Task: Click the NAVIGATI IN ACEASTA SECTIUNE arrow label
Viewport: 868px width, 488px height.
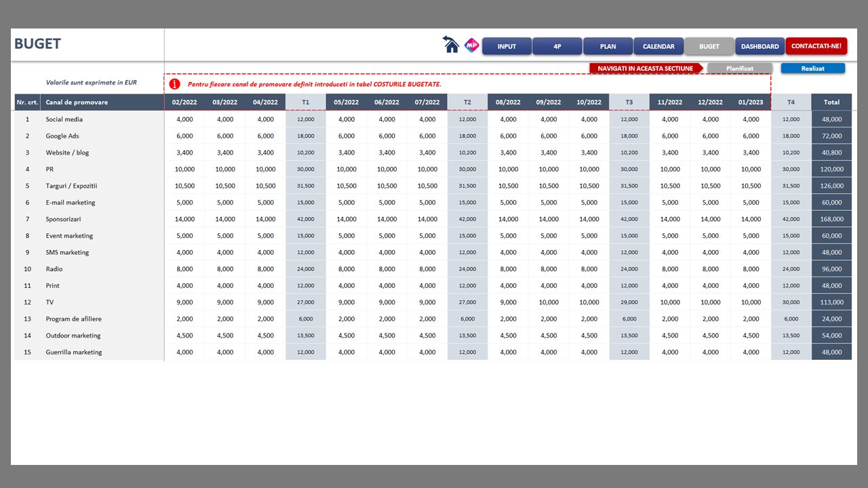Action: click(x=646, y=68)
